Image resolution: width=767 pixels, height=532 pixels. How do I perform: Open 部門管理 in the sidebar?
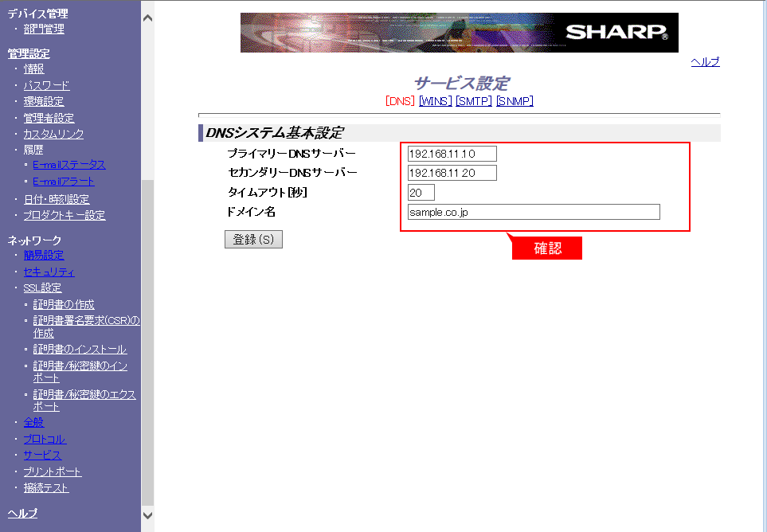44,29
